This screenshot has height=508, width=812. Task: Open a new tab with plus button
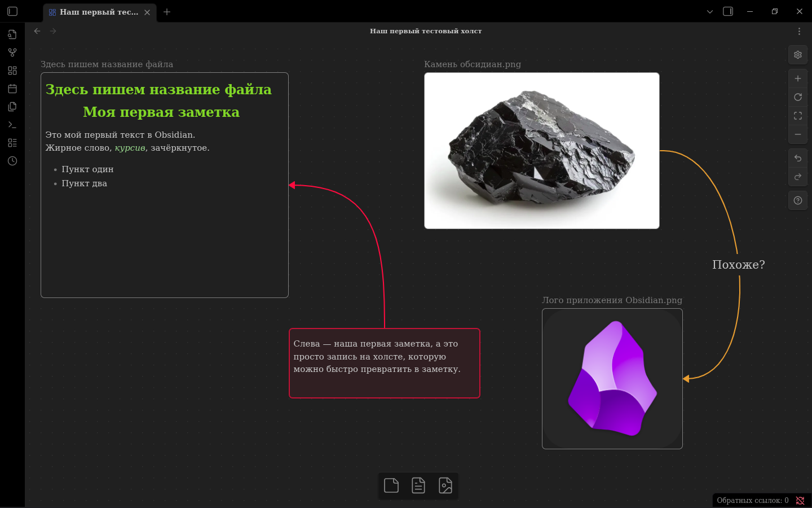coord(167,12)
